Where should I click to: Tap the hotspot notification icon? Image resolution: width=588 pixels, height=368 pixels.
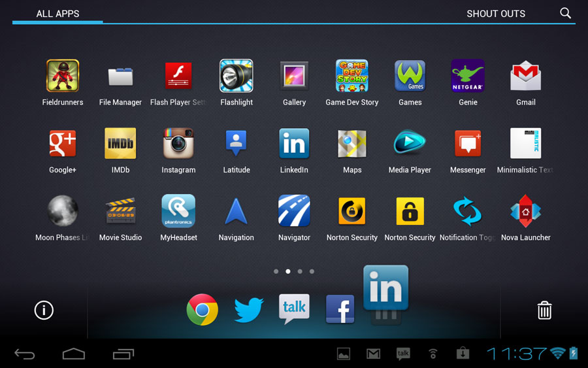pyautogui.click(x=433, y=354)
